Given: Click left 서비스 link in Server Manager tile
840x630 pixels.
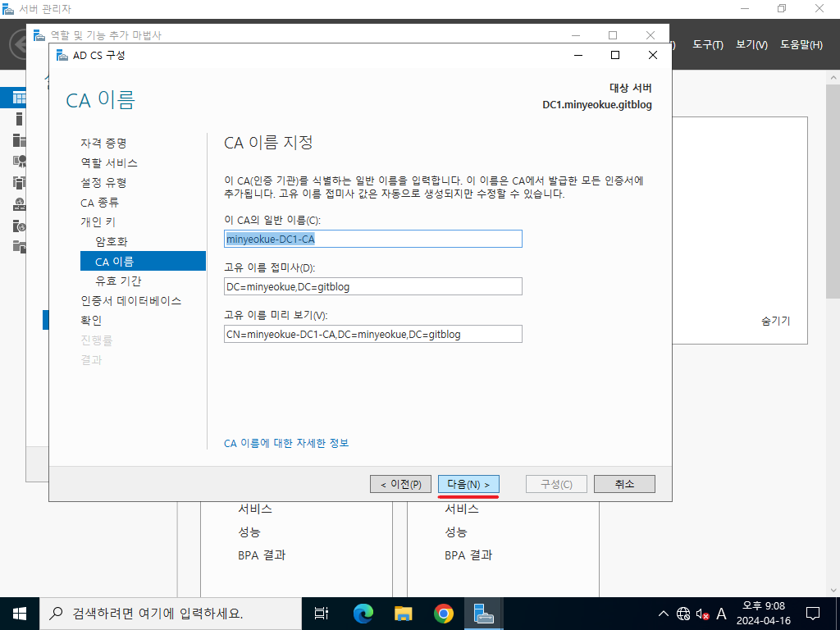Looking at the screenshot, I should coord(255,509).
